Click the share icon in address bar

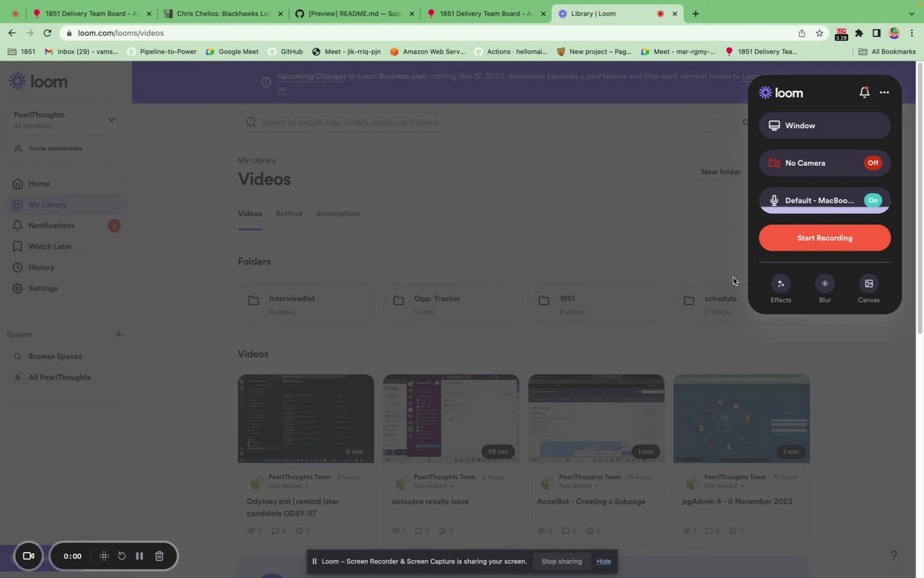pyautogui.click(x=802, y=33)
